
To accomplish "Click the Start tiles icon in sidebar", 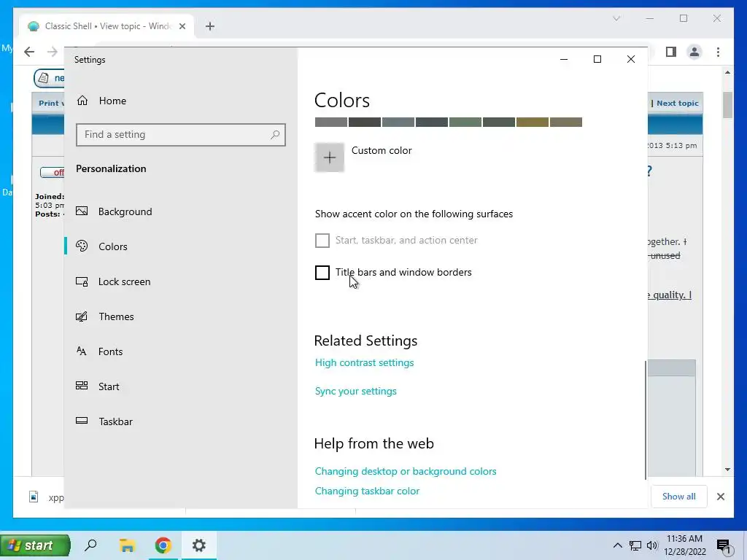I will (x=82, y=386).
